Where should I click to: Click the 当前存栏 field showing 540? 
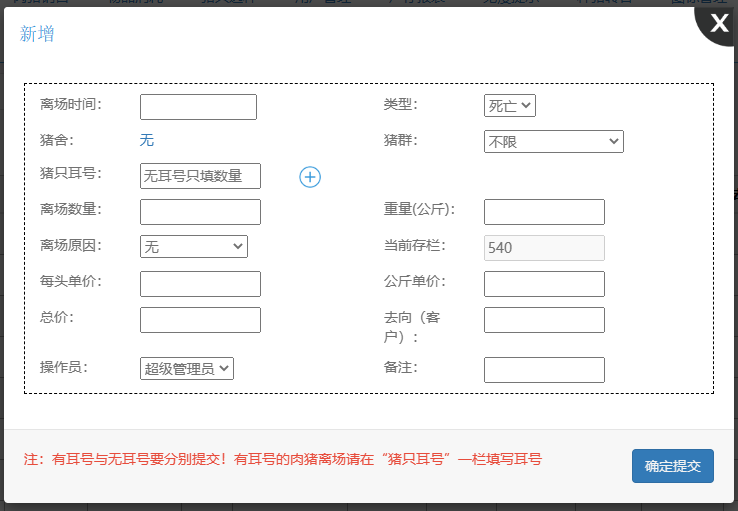[544, 248]
